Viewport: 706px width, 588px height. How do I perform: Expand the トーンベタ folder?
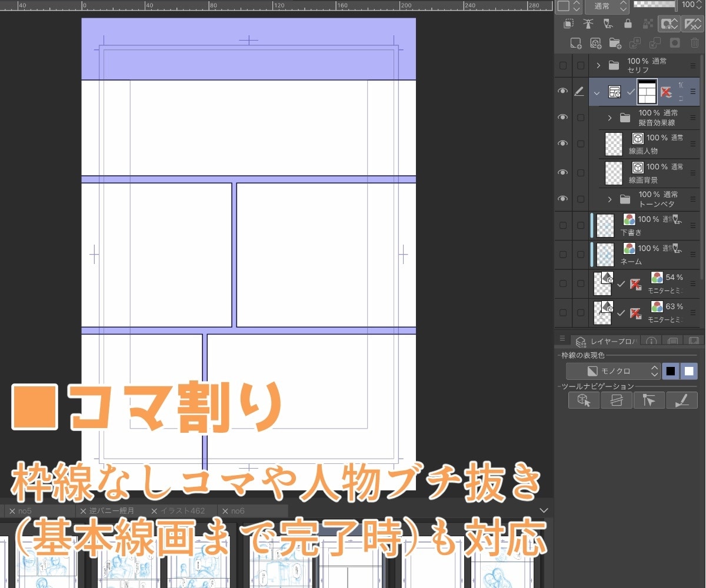[610, 200]
